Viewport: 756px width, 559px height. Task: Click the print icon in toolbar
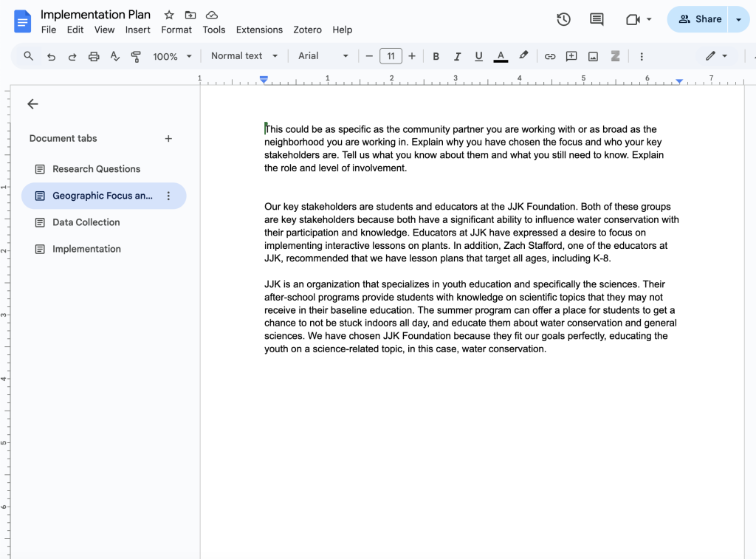94,56
